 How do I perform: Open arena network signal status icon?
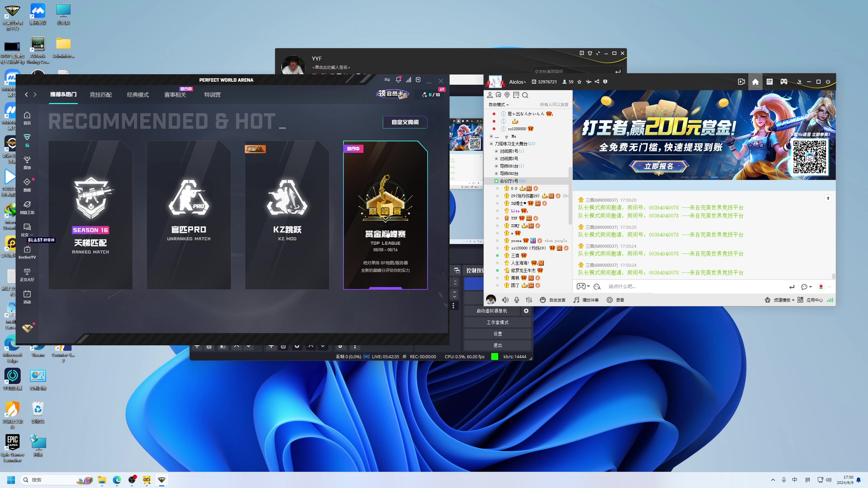(409, 80)
